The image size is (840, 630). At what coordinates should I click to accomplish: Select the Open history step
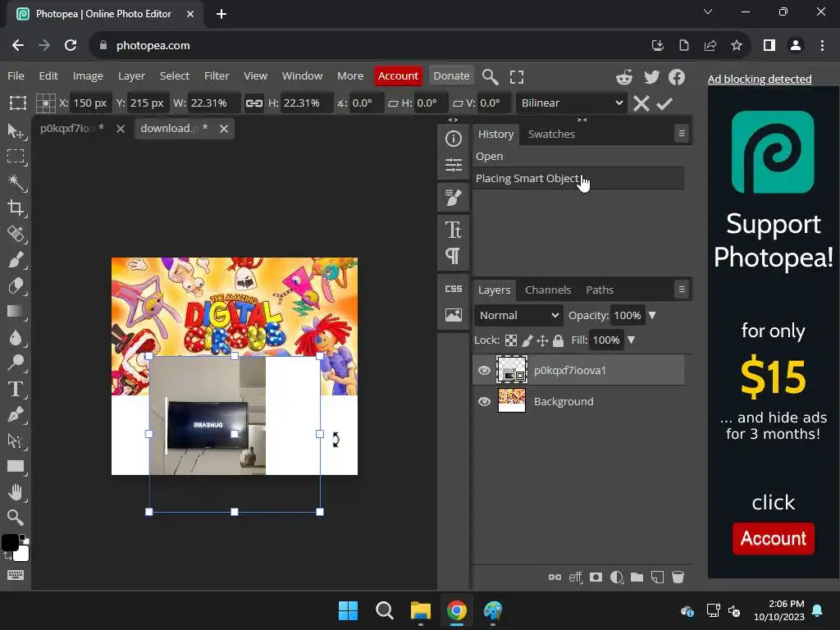(577, 157)
